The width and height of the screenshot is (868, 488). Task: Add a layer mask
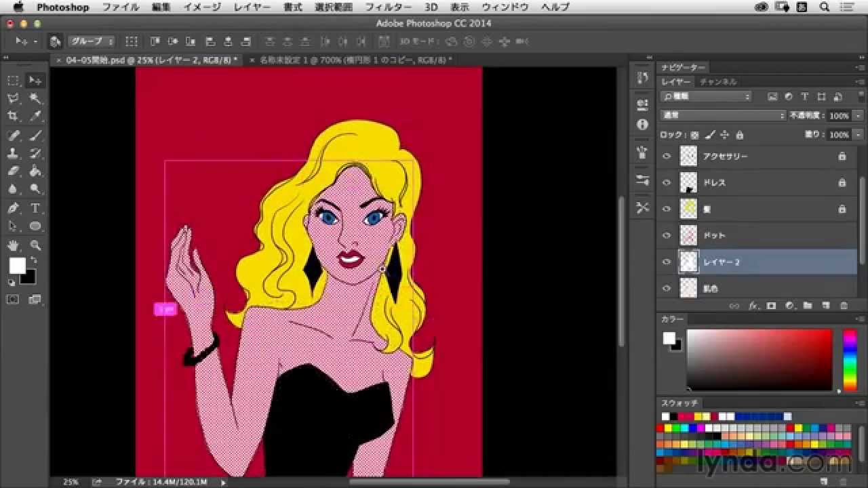[771, 306]
